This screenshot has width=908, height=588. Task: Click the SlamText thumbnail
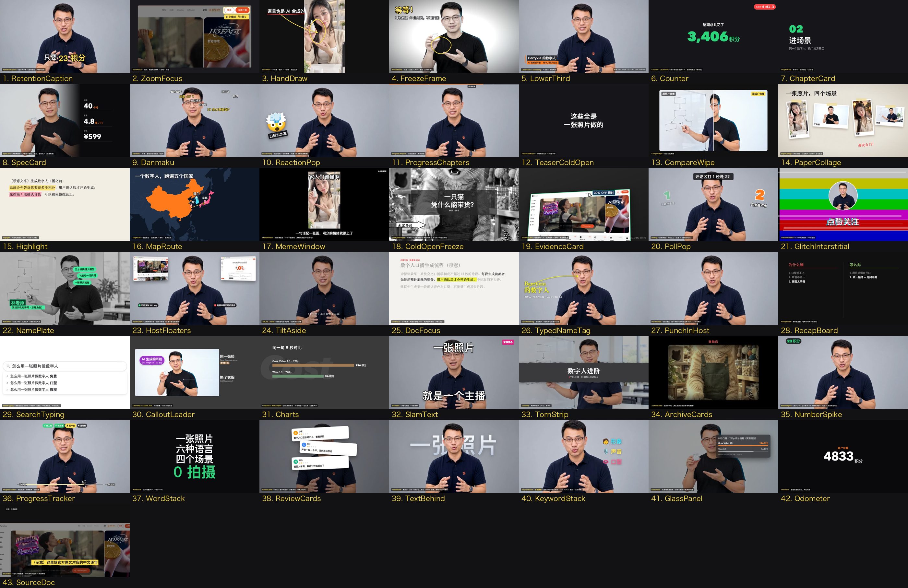point(454,372)
